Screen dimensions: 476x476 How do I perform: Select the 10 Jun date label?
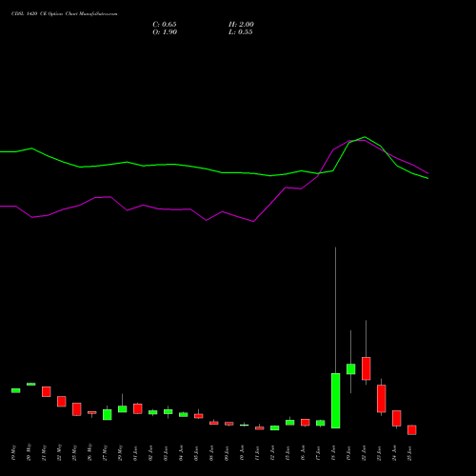click(x=242, y=453)
